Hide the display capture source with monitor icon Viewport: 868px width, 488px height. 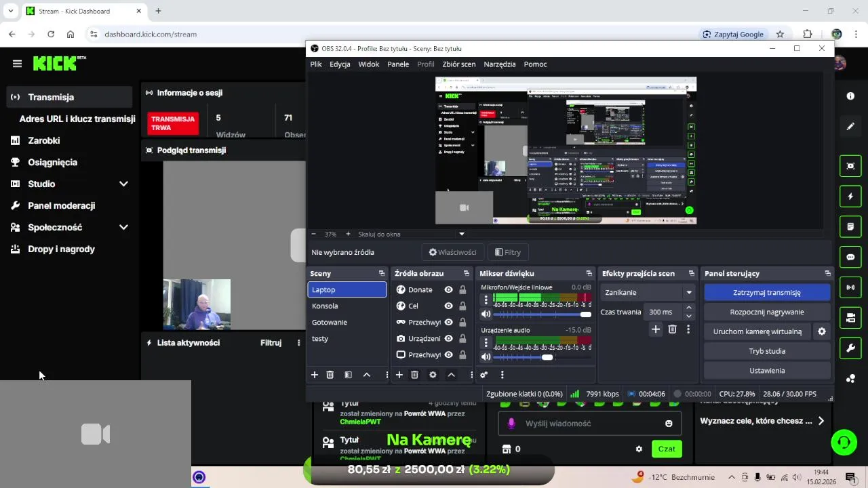(448, 354)
